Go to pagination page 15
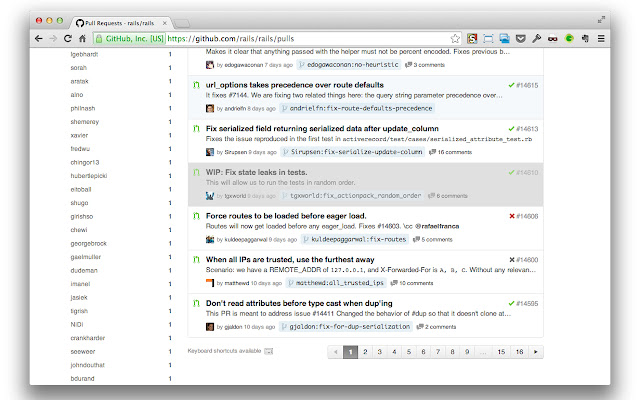This screenshot has height=400, width=640. [x=501, y=352]
